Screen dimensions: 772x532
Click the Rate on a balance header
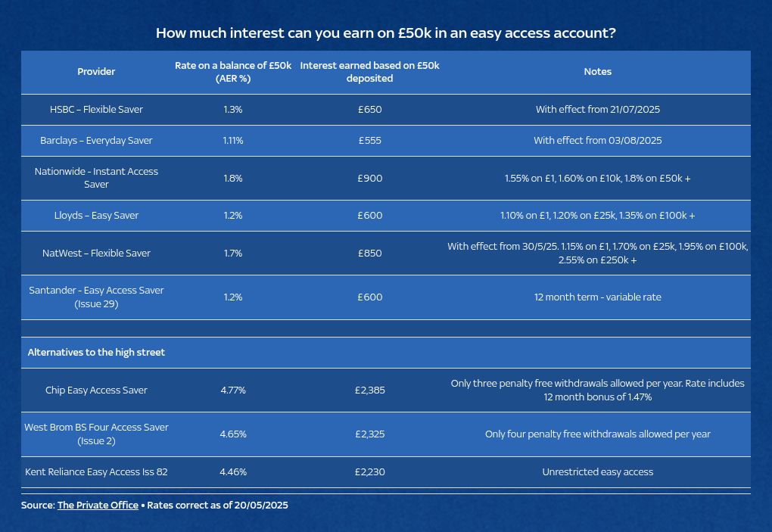click(233, 72)
